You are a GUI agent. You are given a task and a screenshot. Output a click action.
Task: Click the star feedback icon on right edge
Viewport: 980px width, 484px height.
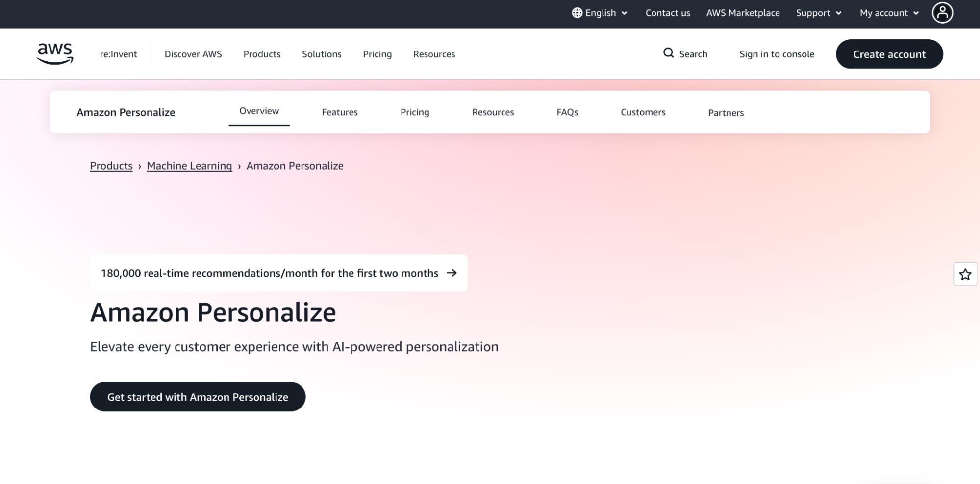964,274
